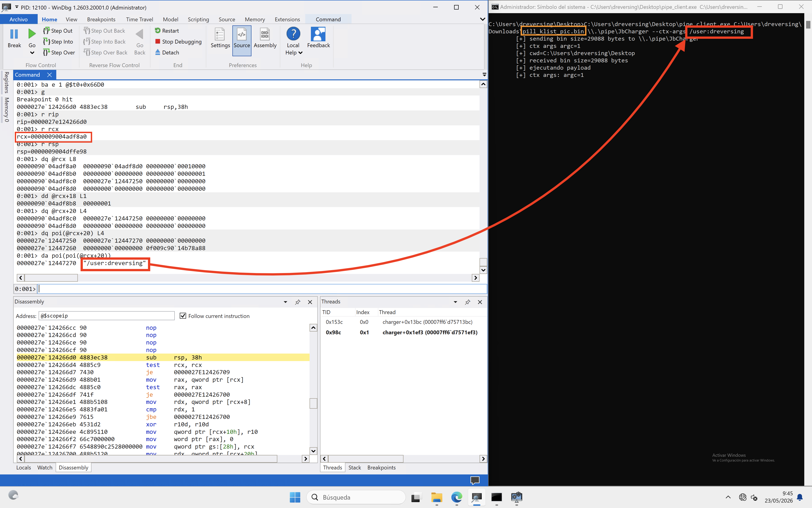Click Disassembly scroll up arrow
812x508 pixels.
point(313,327)
